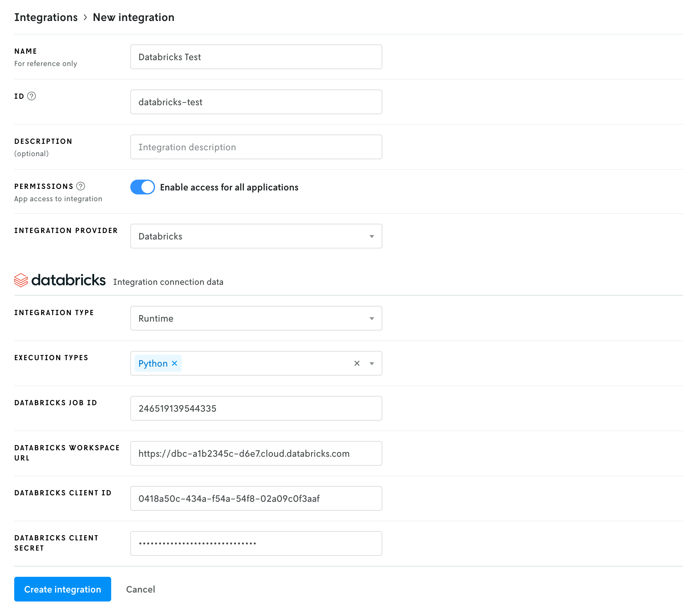Click the Databricks logo icon
693x616 pixels.
coord(21,280)
